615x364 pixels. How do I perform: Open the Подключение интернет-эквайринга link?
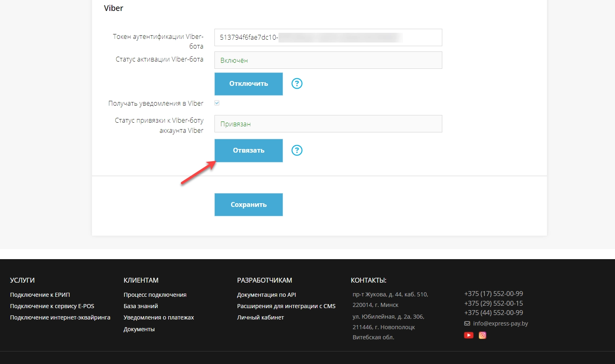point(60,317)
